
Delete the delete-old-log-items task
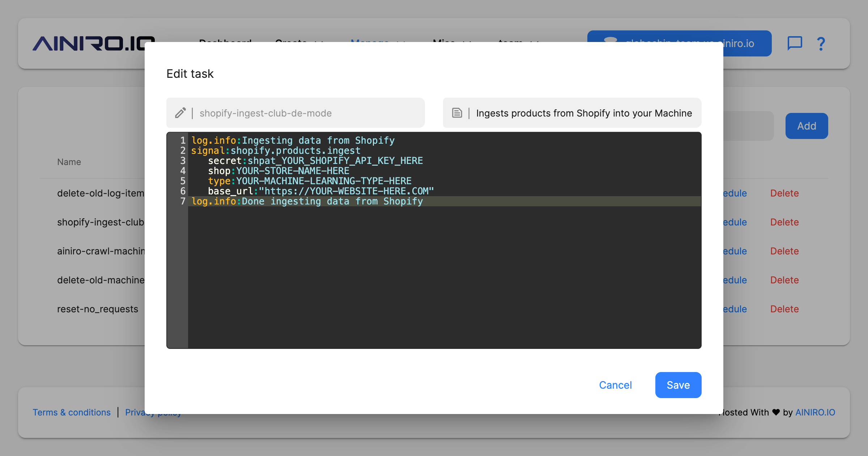coord(784,193)
